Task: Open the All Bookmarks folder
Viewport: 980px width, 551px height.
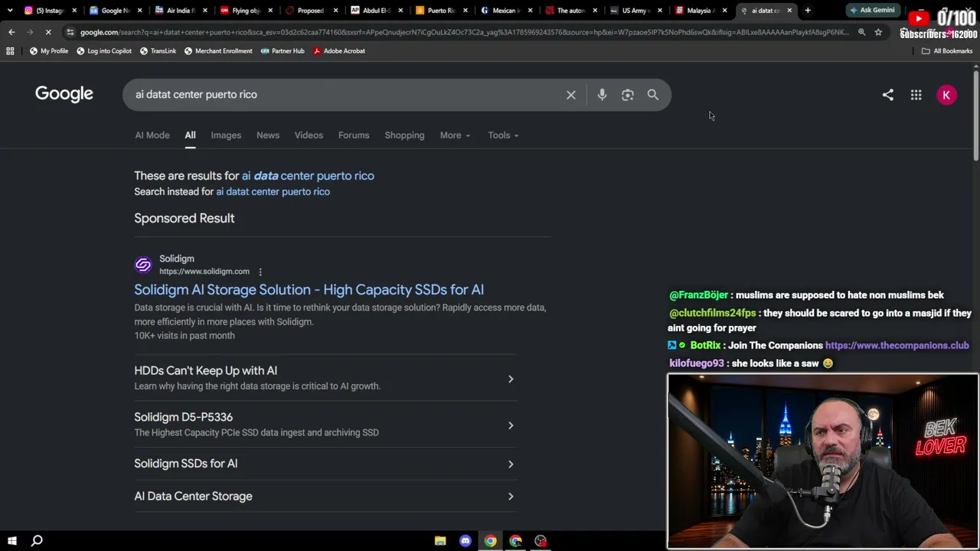Action: (x=946, y=51)
